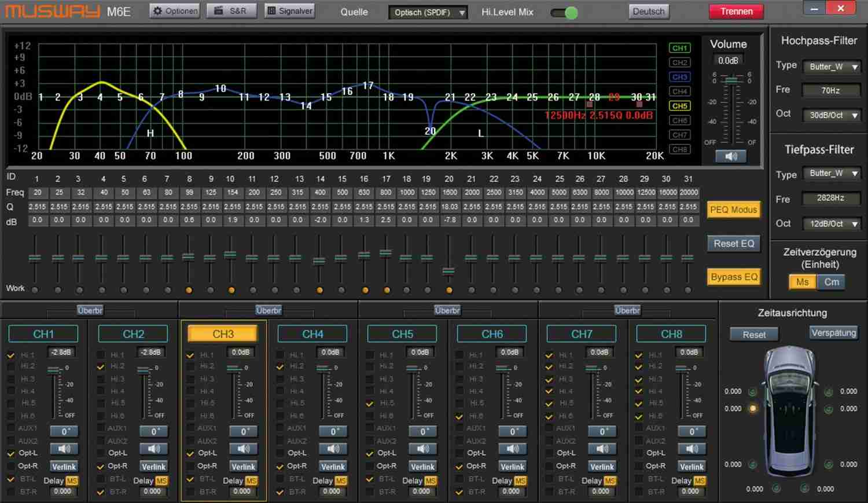868x503 pixels.
Task: Click the EQ band 20 gain slider handle
Action: pos(448,270)
